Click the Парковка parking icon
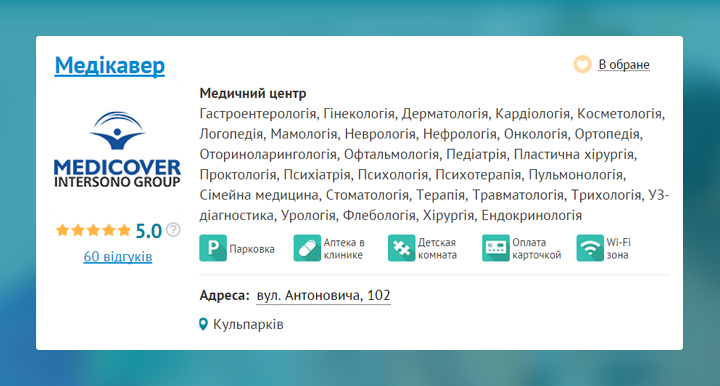The image size is (720, 386). 213,248
